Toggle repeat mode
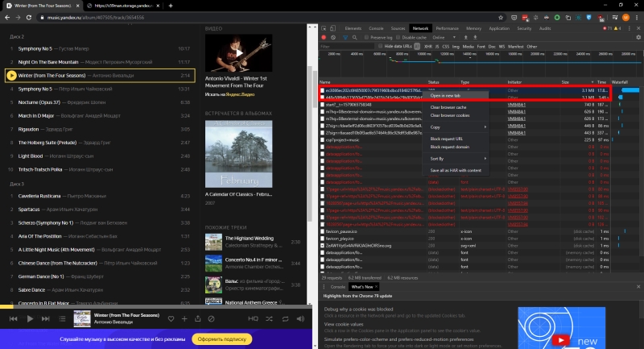The height and width of the screenshot is (349, 644). pos(285,318)
